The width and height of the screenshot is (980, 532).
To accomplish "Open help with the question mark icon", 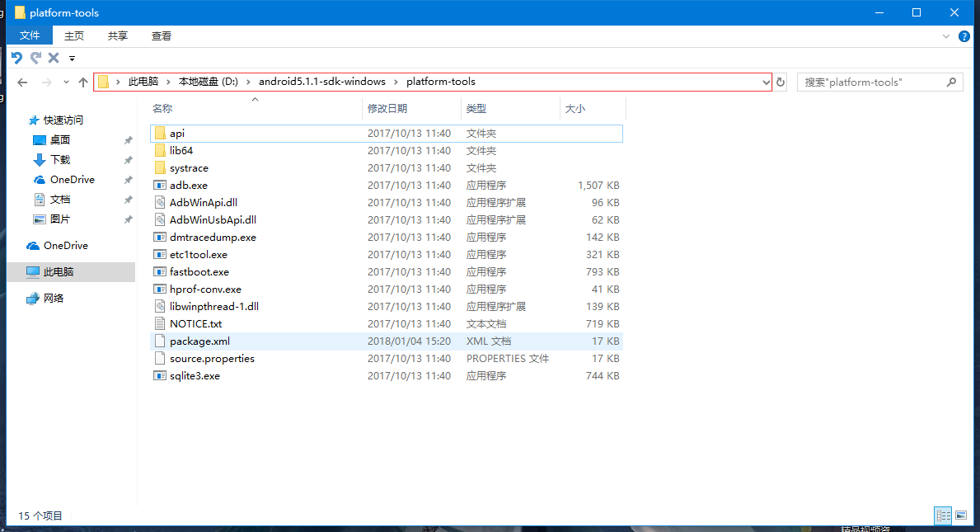I will coord(964,36).
